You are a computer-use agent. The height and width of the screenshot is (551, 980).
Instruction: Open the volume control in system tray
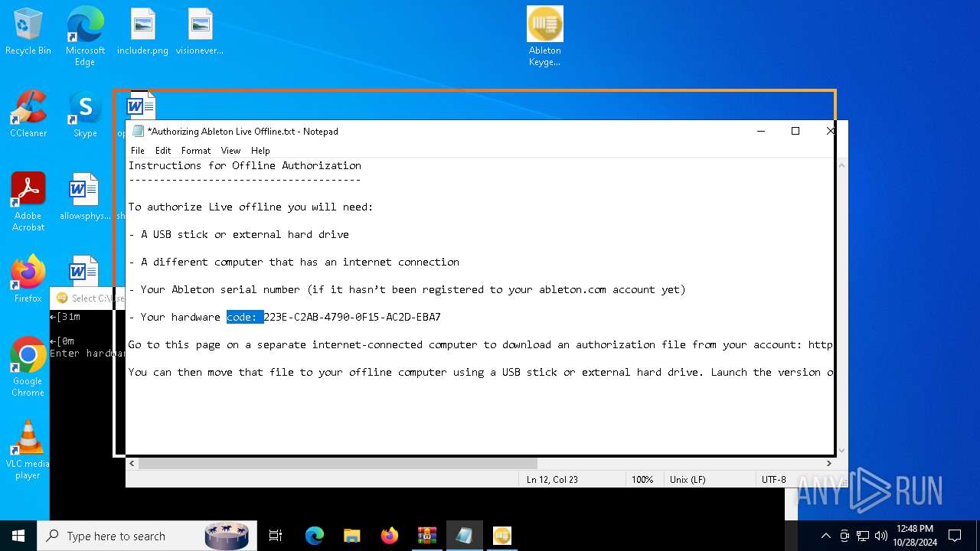tap(880, 536)
